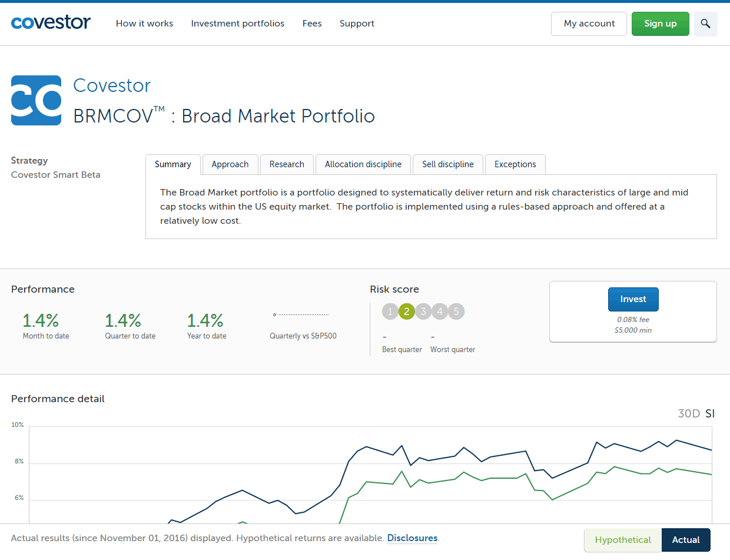Switch to the Approach tab
Screen dimensions: 730x560
[x=230, y=164]
